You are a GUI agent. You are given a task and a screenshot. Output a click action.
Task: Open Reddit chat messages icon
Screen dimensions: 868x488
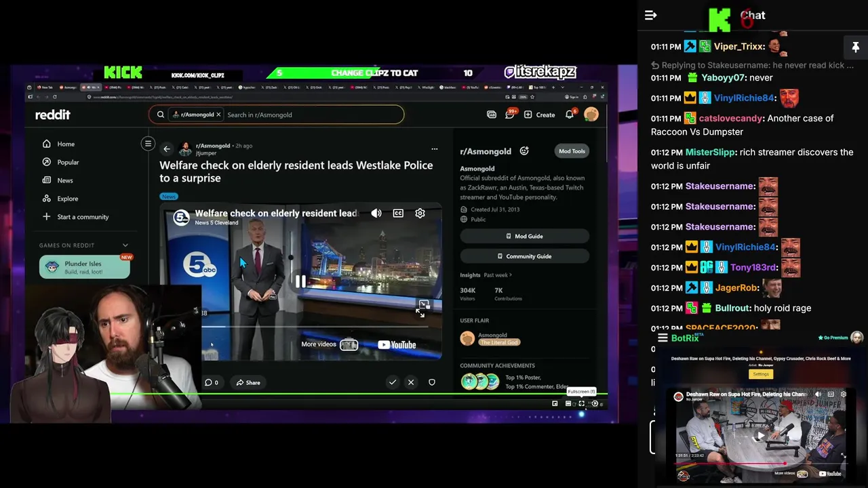(x=510, y=115)
